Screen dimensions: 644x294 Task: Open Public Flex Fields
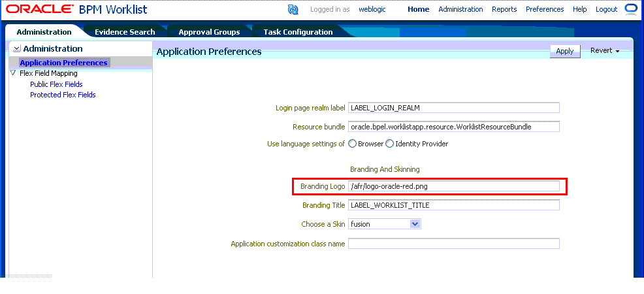pyautogui.click(x=56, y=84)
